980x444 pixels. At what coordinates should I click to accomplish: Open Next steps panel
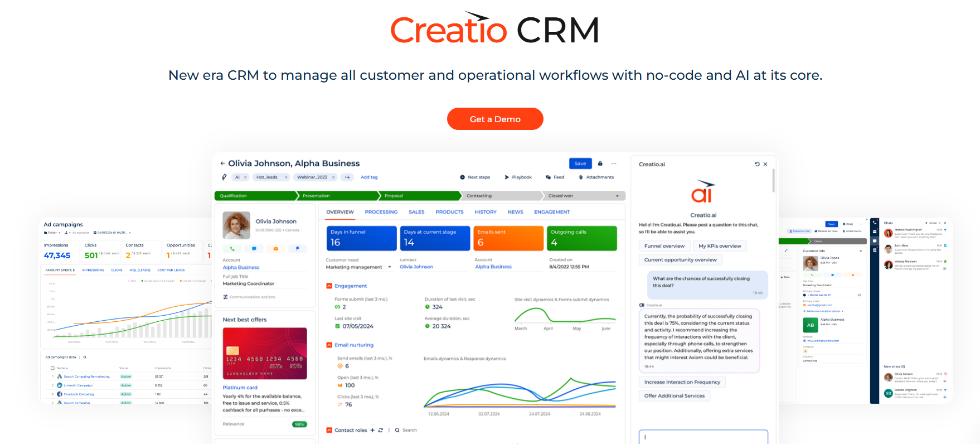[475, 177]
